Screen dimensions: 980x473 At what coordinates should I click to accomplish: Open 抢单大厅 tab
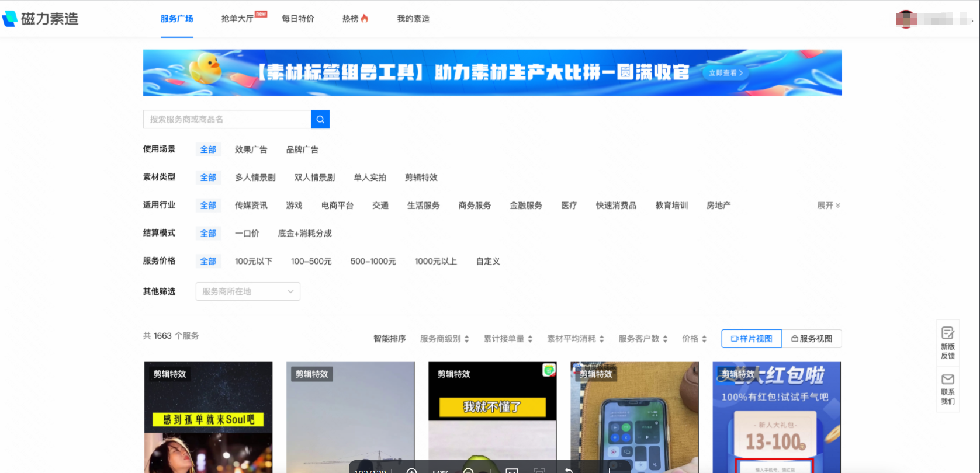237,19
